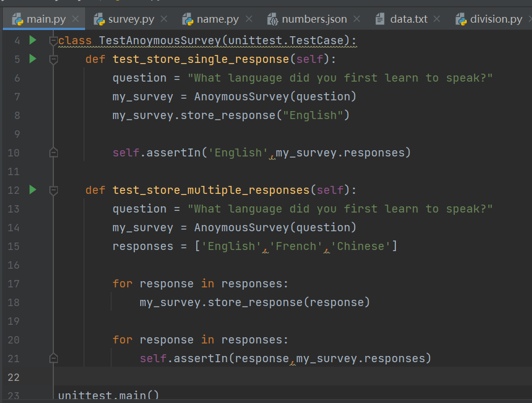Close the main.py tab
The width and height of the screenshot is (532, 403).
[75, 19]
